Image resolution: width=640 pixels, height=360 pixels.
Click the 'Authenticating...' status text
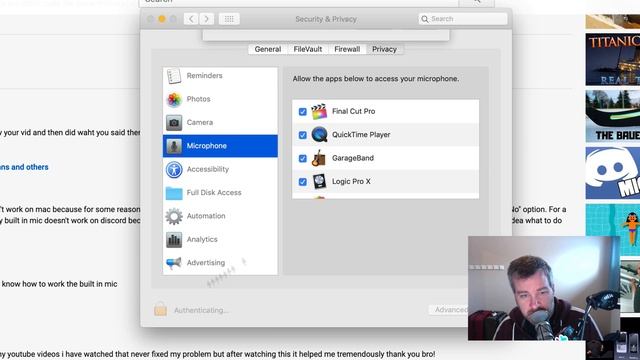(x=201, y=310)
